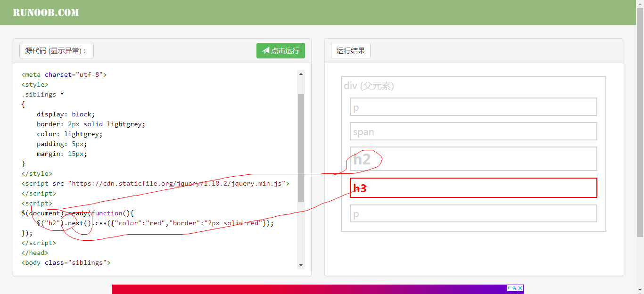This screenshot has height=294, width=644.
Task: Click the last p box in result
Action: click(x=473, y=213)
